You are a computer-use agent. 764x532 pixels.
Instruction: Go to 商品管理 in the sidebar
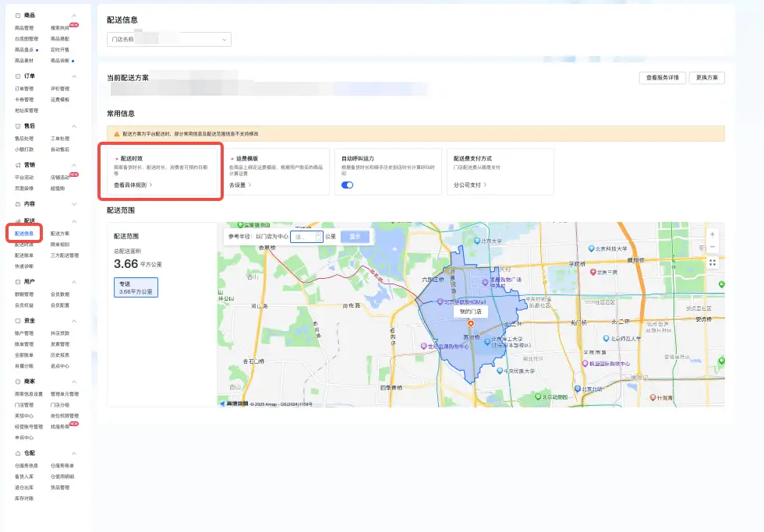click(x=24, y=28)
